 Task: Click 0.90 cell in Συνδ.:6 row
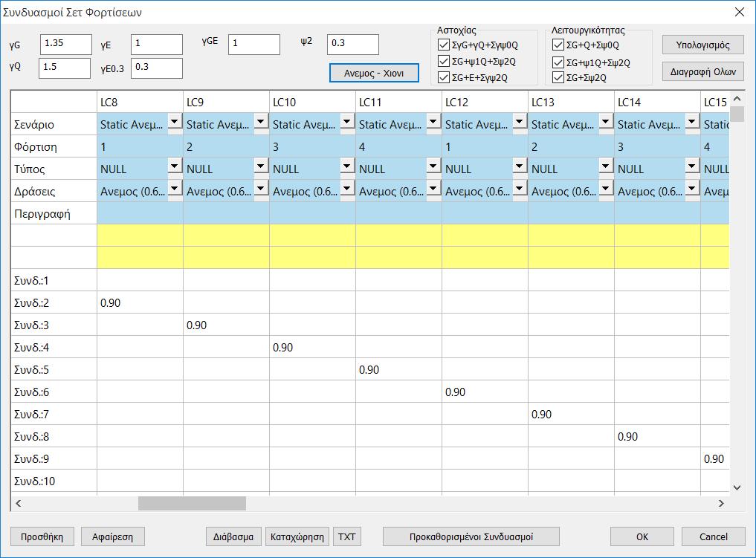click(x=485, y=392)
